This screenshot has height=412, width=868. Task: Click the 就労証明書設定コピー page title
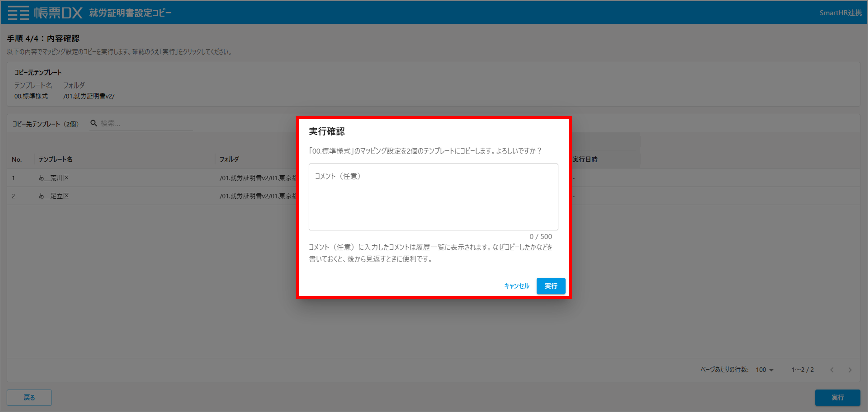[x=130, y=13]
